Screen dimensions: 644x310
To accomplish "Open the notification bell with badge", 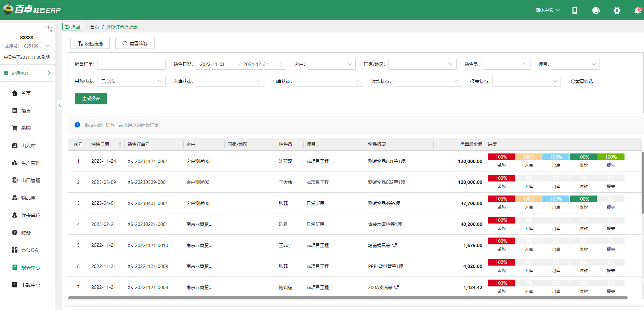I will pos(638,10).
